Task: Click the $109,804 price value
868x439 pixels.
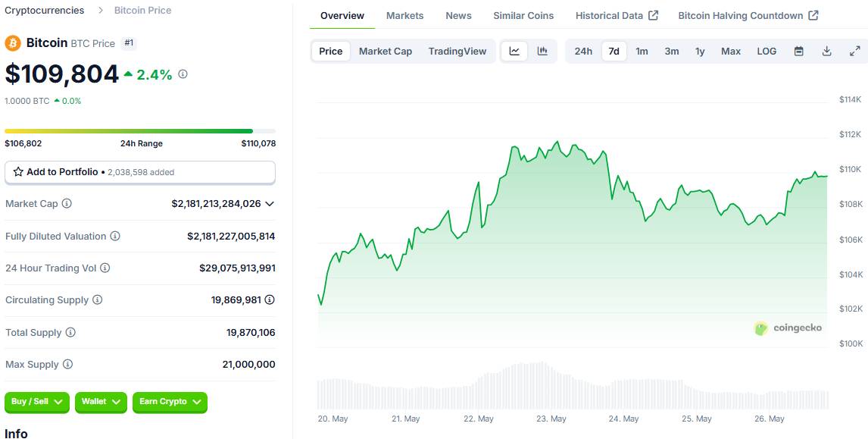Action: coord(62,74)
